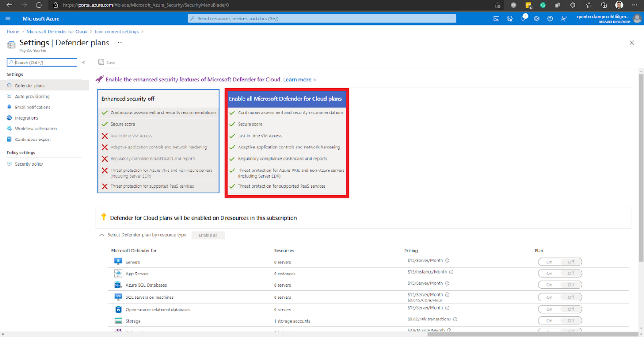
Task: Show pricing info for Storage transactions
Action: coord(455,319)
